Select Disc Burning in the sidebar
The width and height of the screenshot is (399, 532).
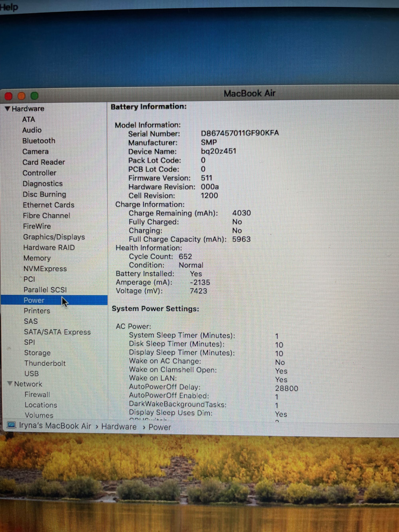(44, 194)
